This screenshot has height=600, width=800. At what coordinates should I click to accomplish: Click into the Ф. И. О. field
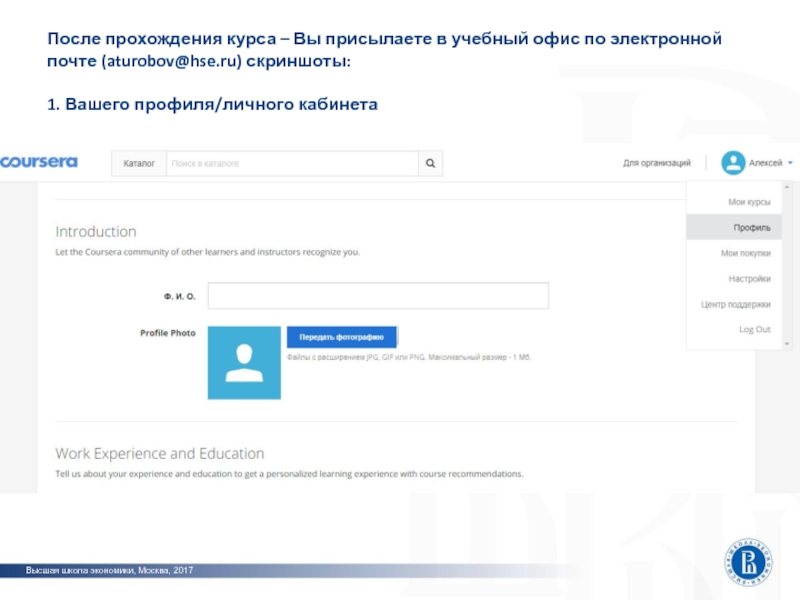pos(377,296)
